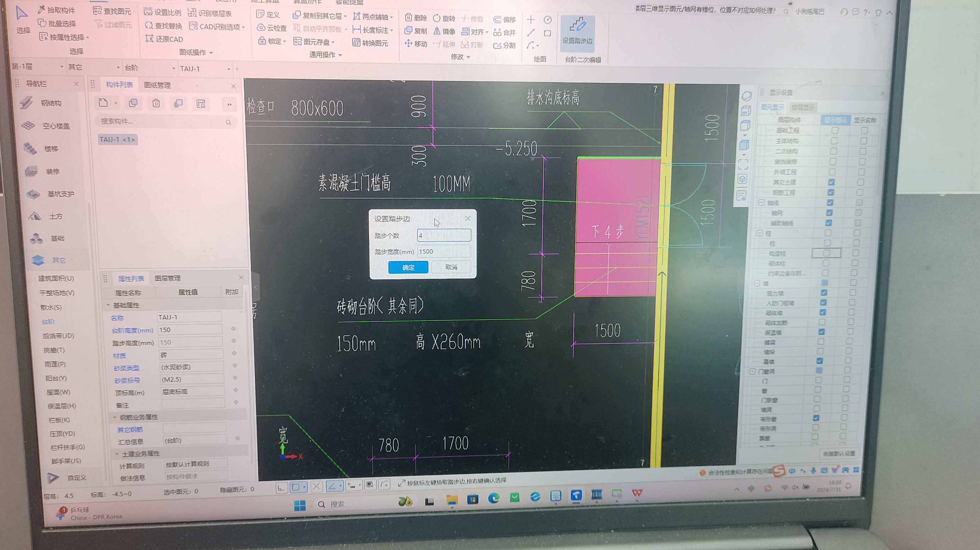Image resolution: width=980 pixels, height=550 pixels.
Task: Run 云检查
Action: click(272, 28)
